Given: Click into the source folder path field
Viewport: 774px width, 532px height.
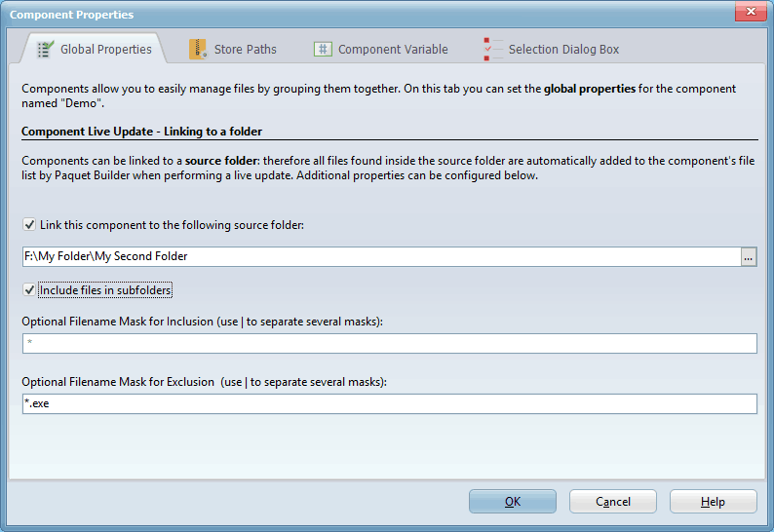Looking at the screenshot, I should coord(380,256).
